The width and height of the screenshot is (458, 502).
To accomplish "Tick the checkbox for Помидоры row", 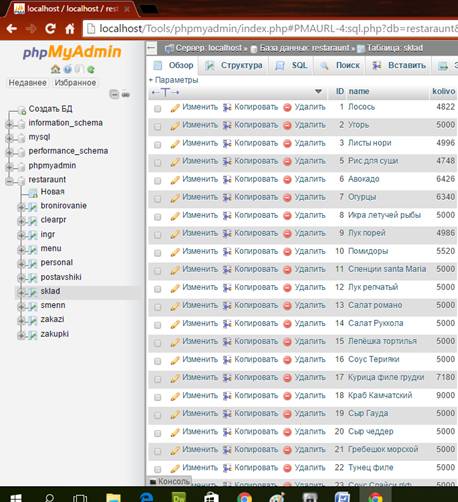I will pos(158,253).
